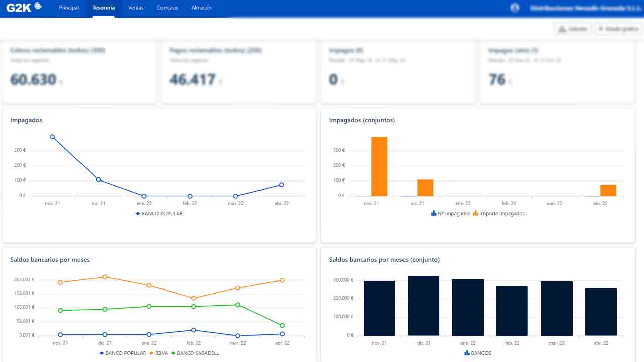644x362 pixels.
Task: Click the BANCO SABADELL green legend marker
Action: point(173,353)
